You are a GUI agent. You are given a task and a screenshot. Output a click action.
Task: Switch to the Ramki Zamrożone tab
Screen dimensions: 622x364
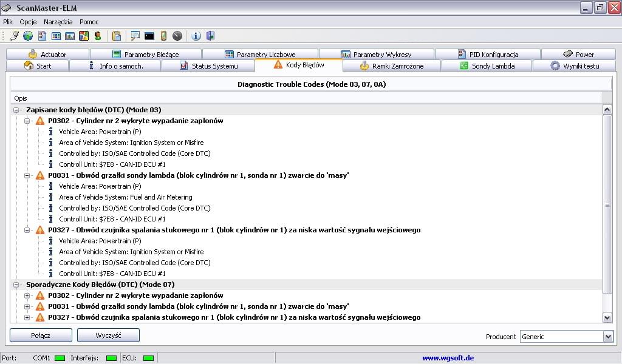coord(392,66)
